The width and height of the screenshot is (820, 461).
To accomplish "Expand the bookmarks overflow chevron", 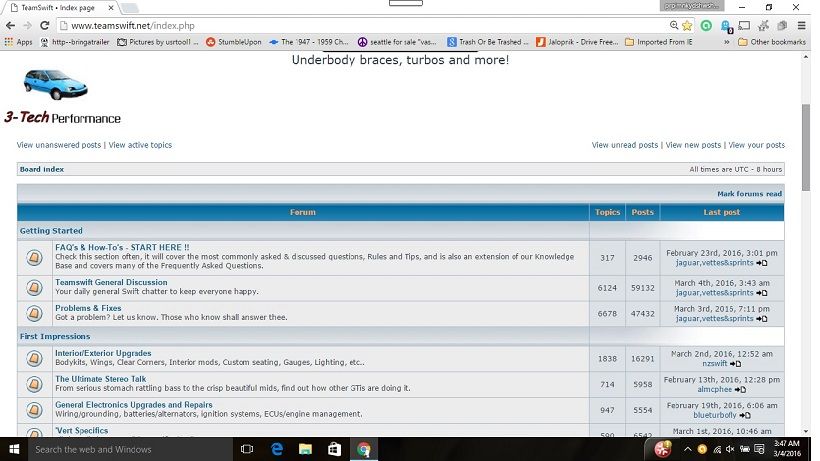I will (x=729, y=42).
